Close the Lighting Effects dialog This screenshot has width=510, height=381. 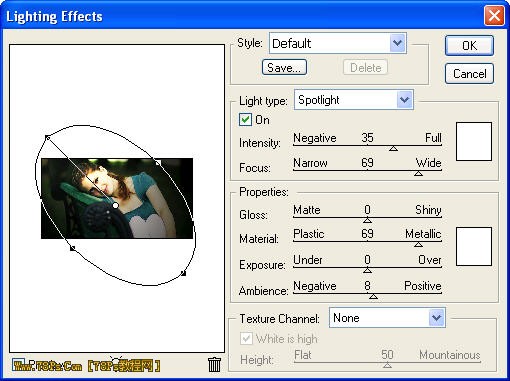[x=494, y=15]
